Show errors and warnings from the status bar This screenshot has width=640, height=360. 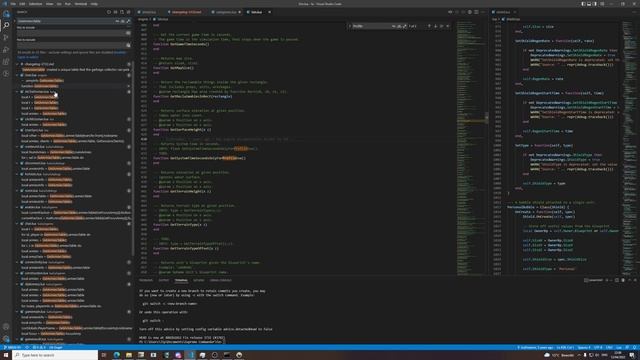click(39, 347)
